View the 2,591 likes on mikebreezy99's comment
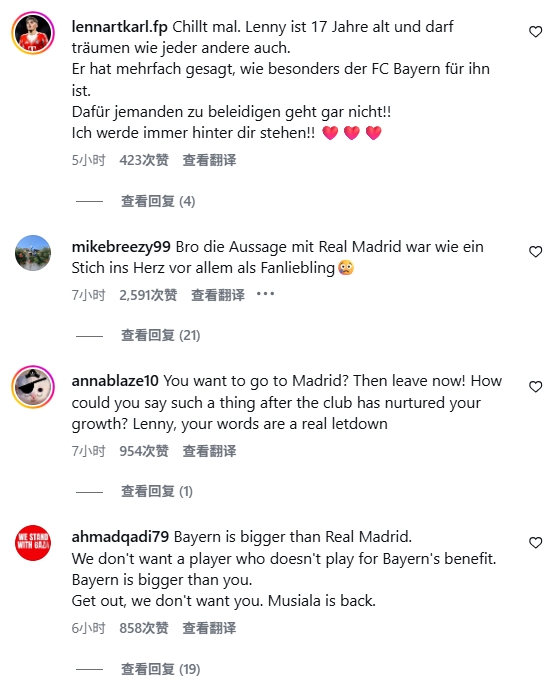The width and height of the screenshot is (557, 687). [x=148, y=295]
